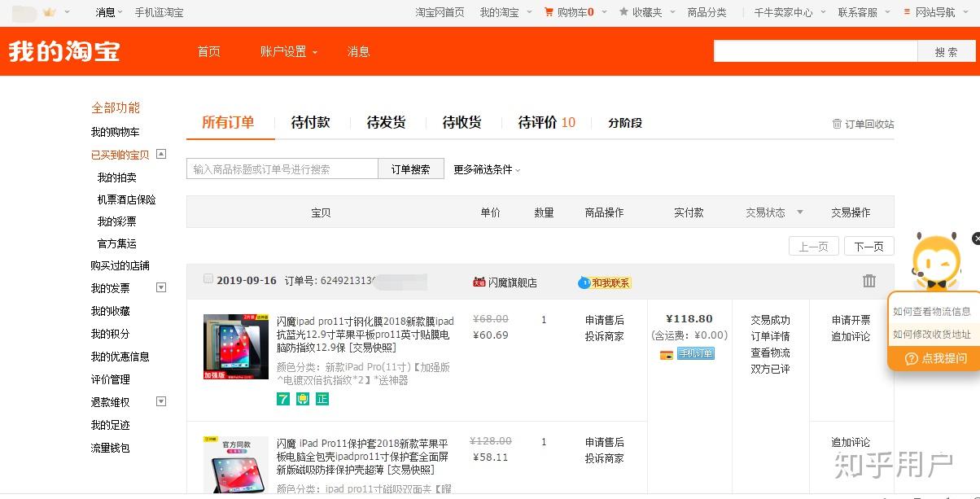Click 点我提问 help button
980x499 pixels.
pyautogui.click(x=935, y=358)
